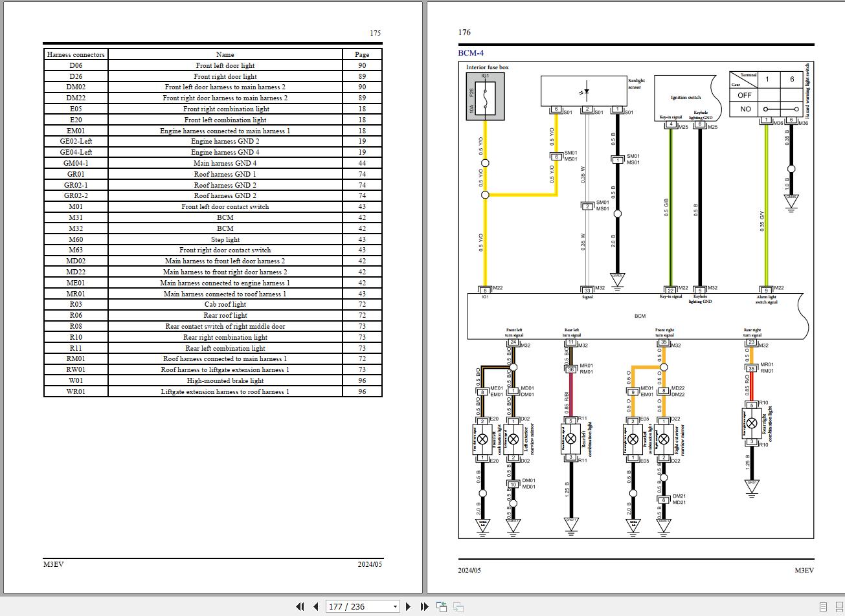Click page number 175 at top
Screen dimensions: 845x616
(x=376, y=32)
